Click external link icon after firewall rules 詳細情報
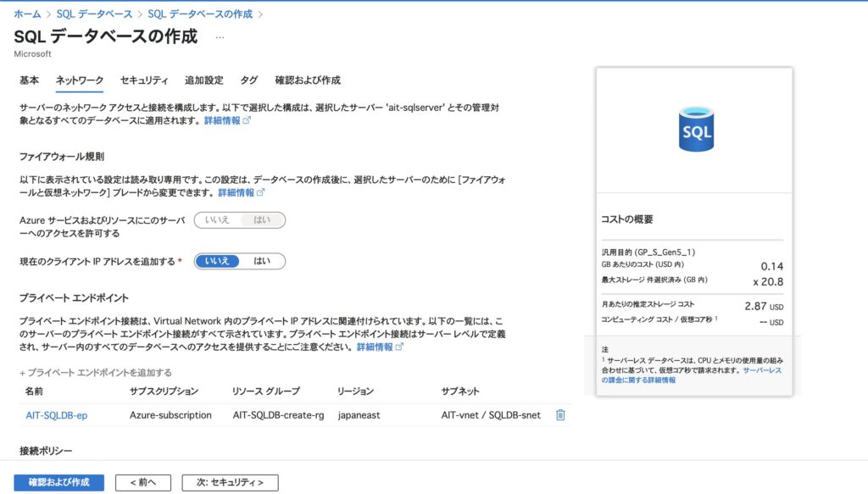Screen dimensions: 868x494 pos(261,192)
